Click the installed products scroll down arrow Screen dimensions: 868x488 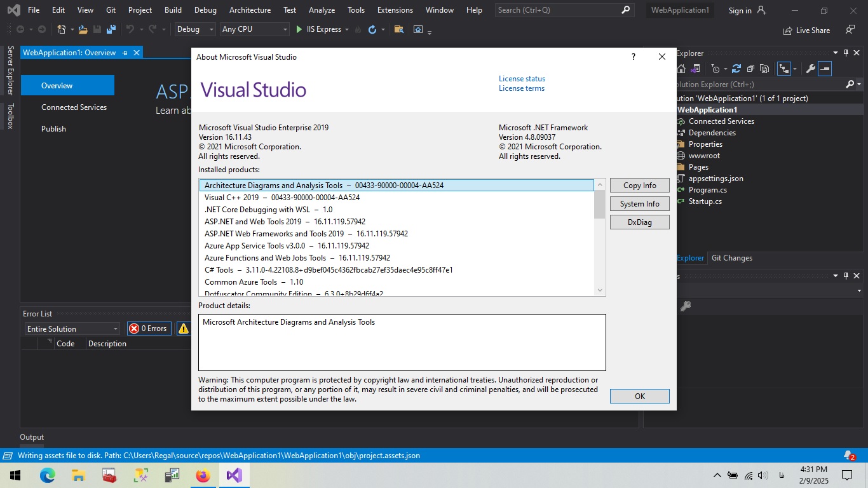point(600,290)
